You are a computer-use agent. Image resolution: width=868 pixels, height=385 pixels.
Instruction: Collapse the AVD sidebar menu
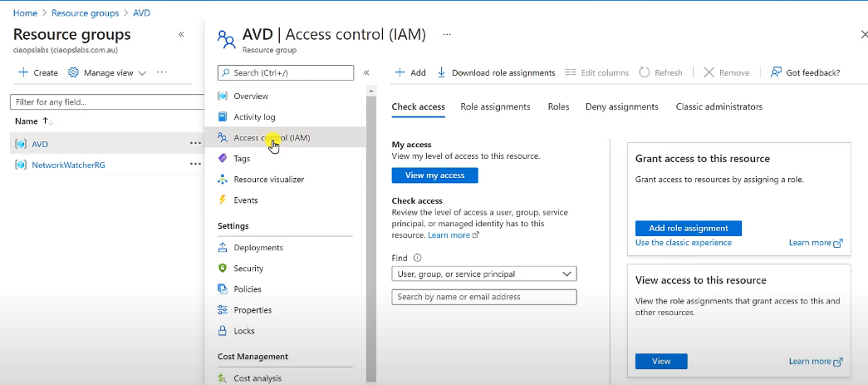(366, 72)
